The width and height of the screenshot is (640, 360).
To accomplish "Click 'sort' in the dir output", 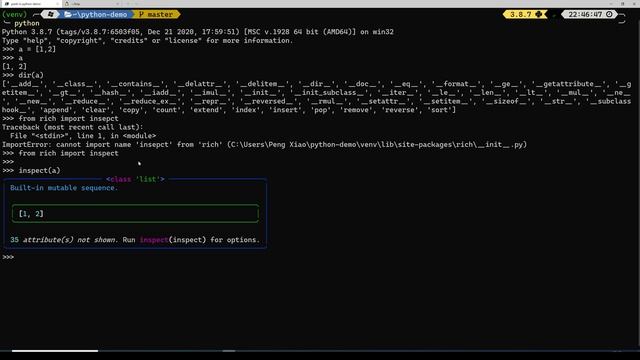I will (x=439, y=110).
